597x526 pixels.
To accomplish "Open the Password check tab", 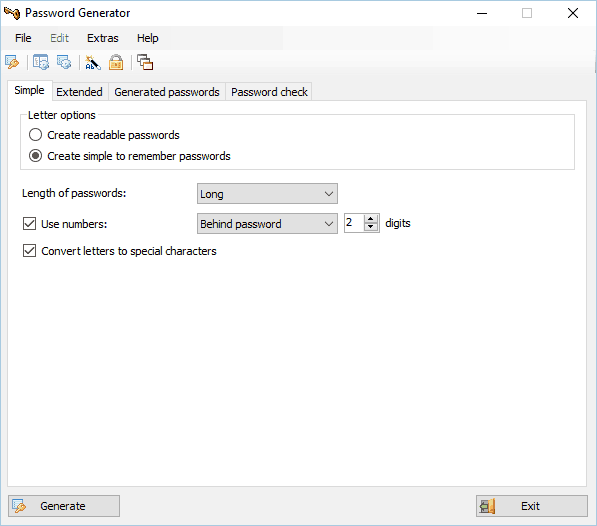I will (269, 92).
